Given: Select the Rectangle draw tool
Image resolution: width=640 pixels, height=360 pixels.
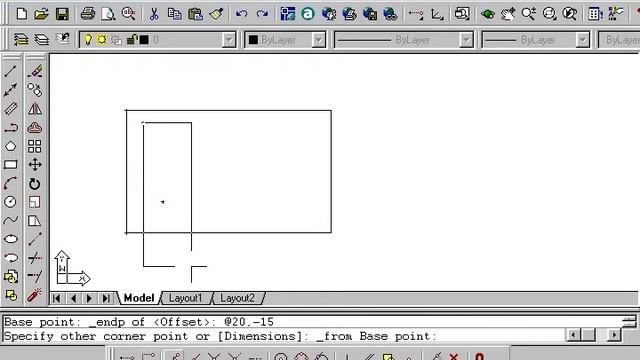Looking at the screenshot, I should (x=11, y=164).
